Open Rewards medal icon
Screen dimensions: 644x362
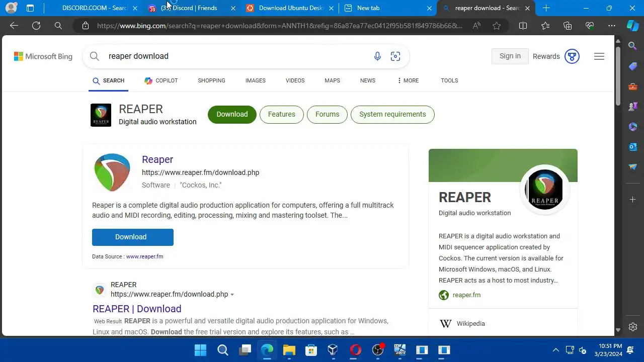pyautogui.click(x=572, y=56)
